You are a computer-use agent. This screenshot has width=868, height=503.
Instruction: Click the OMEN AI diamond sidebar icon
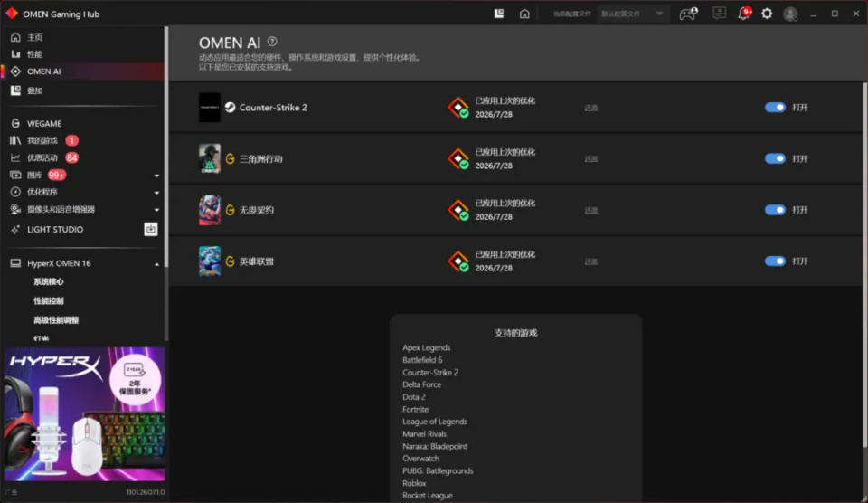pyautogui.click(x=15, y=71)
